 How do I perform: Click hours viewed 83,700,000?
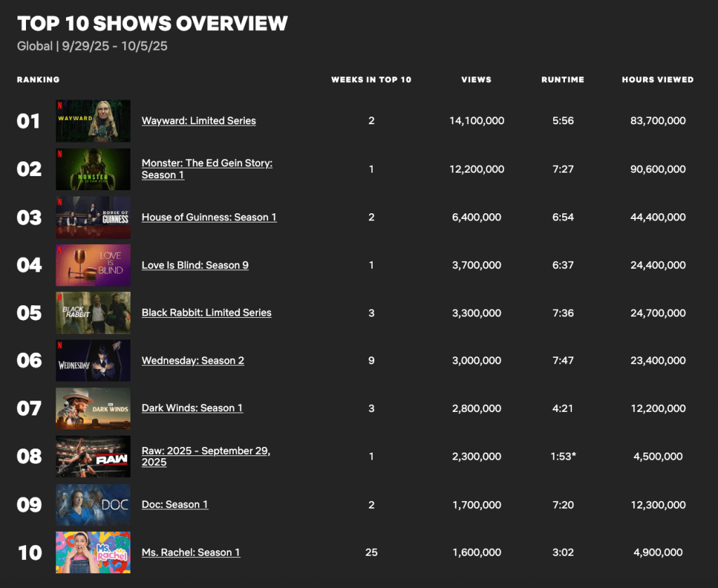[x=658, y=121]
